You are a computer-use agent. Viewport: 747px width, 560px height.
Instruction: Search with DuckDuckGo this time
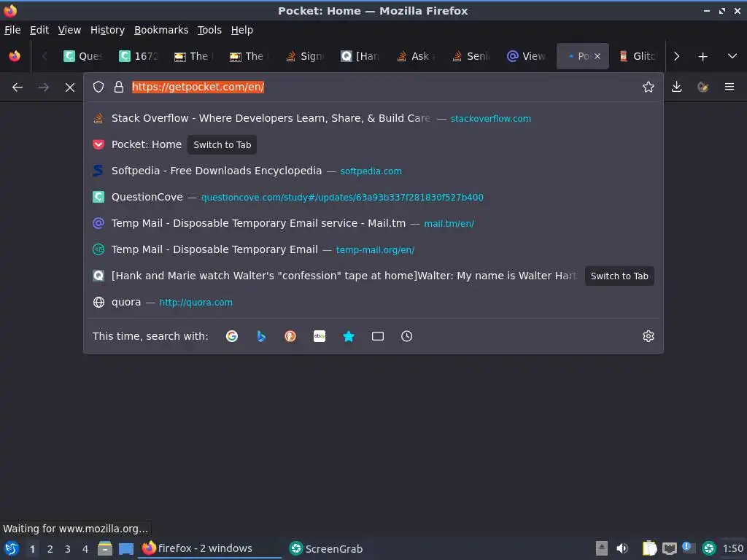pyautogui.click(x=290, y=336)
